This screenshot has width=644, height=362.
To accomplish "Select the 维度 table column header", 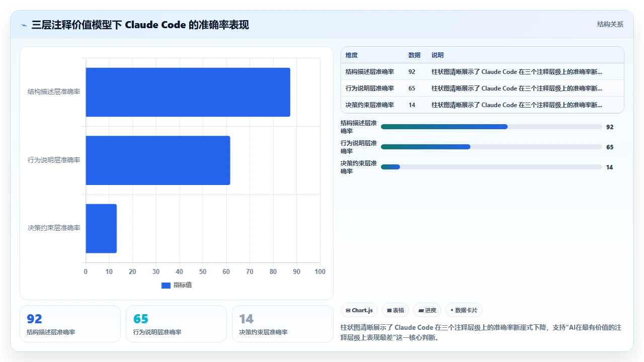I will [352, 55].
